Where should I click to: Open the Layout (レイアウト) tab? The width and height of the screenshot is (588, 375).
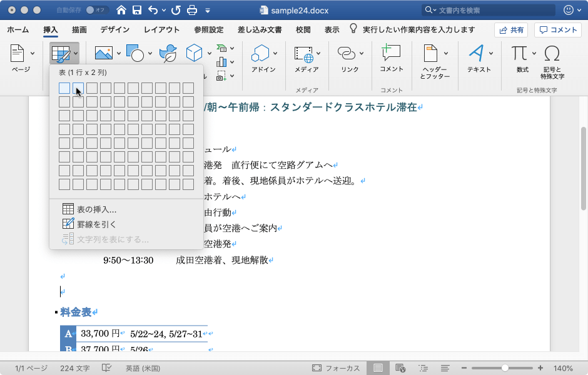point(161,29)
